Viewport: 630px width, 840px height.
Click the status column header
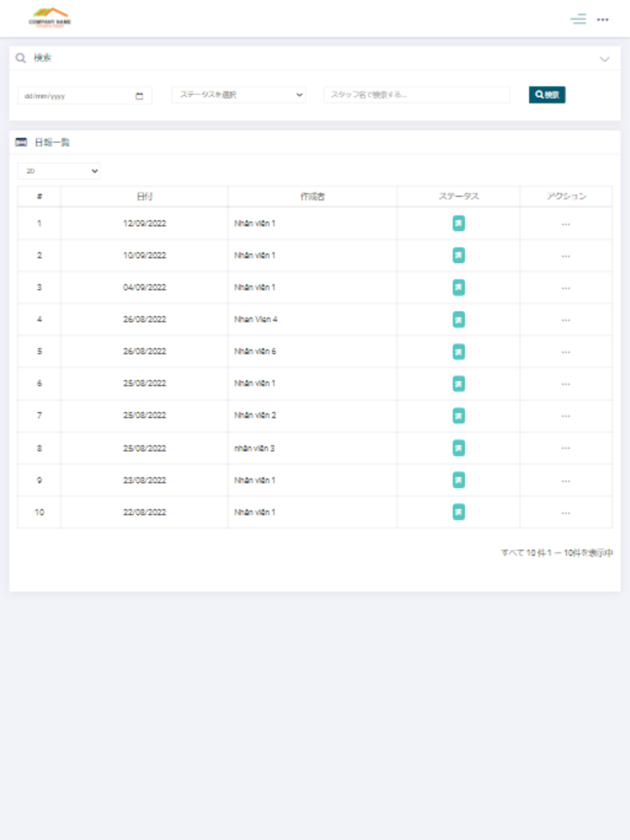point(459,196)
